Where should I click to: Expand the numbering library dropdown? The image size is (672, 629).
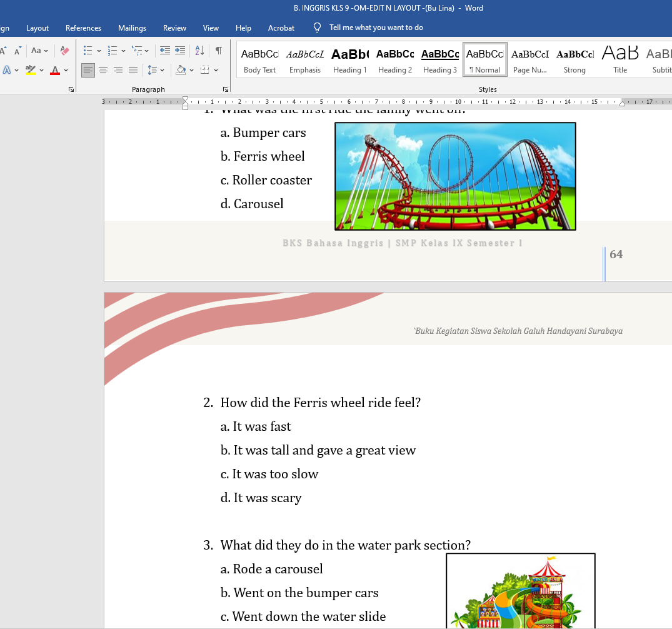(123, 51)
